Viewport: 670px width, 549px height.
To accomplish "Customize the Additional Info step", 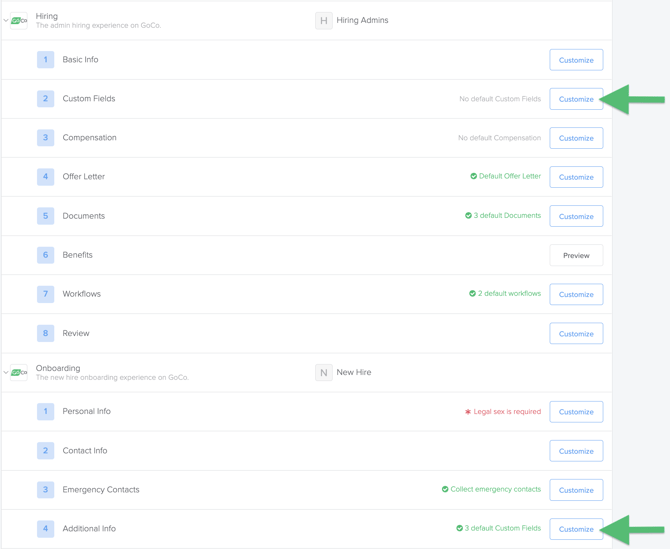I will click(x=576, y=529).
